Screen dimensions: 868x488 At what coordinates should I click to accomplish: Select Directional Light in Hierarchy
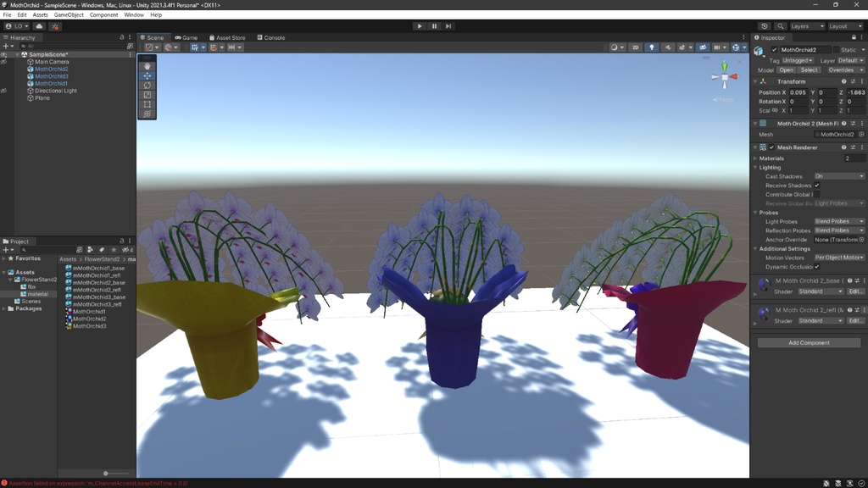55,91
